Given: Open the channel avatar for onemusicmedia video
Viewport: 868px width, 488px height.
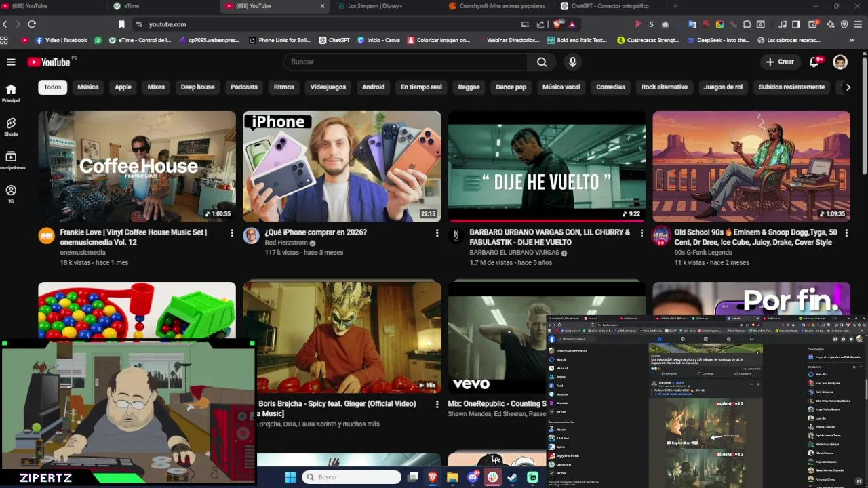Looking at the screenshot, I should 46,236.
